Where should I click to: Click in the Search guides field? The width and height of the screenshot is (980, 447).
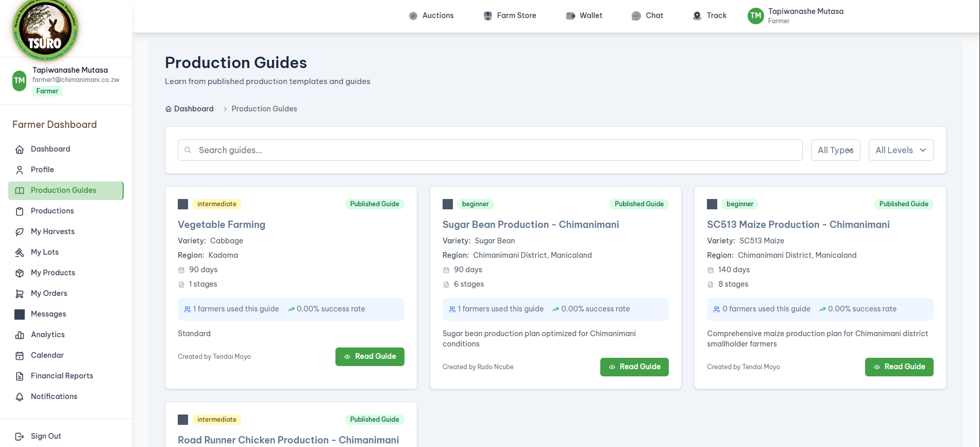pos(490,150)
